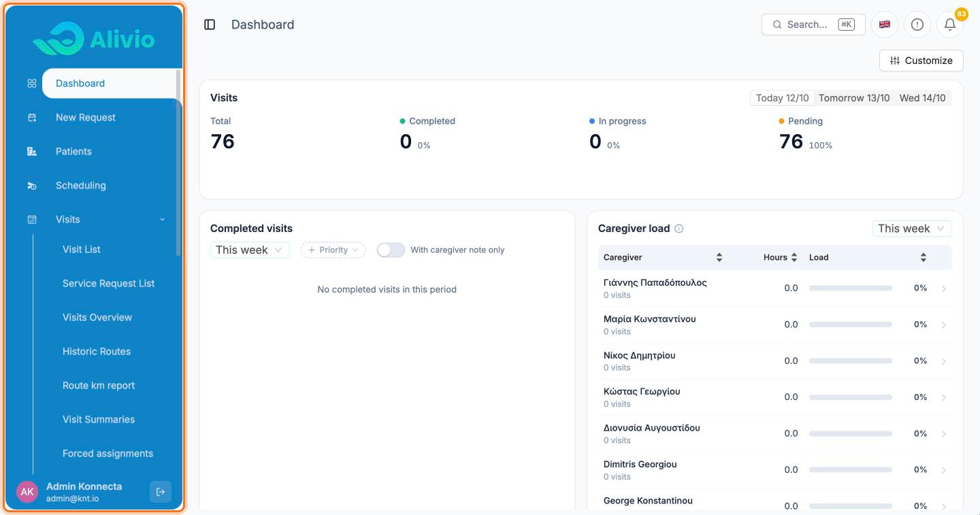This screenshot has height=515, width=980.
Task: Click the Visits calendar icon in sidebar
Action: click(x=32, y=220)
